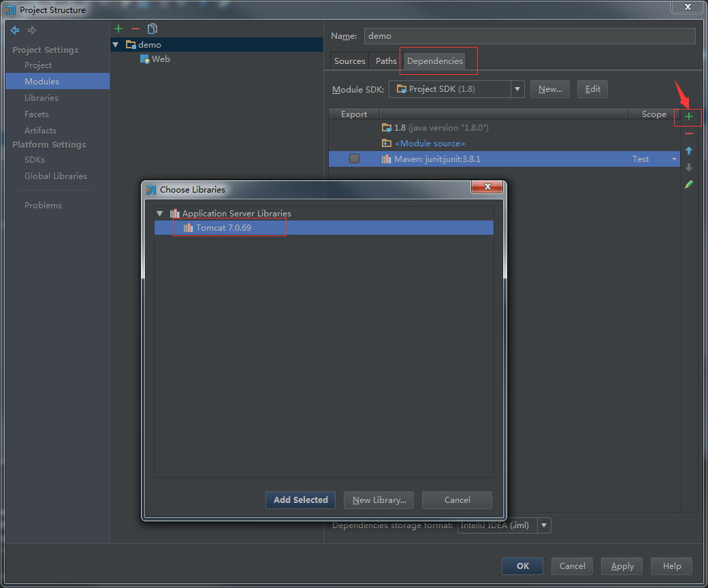Open the Module SDK dropdown
Image resolution: width=708 pixels, height=588 pixels.
click(x=517, y=89)
